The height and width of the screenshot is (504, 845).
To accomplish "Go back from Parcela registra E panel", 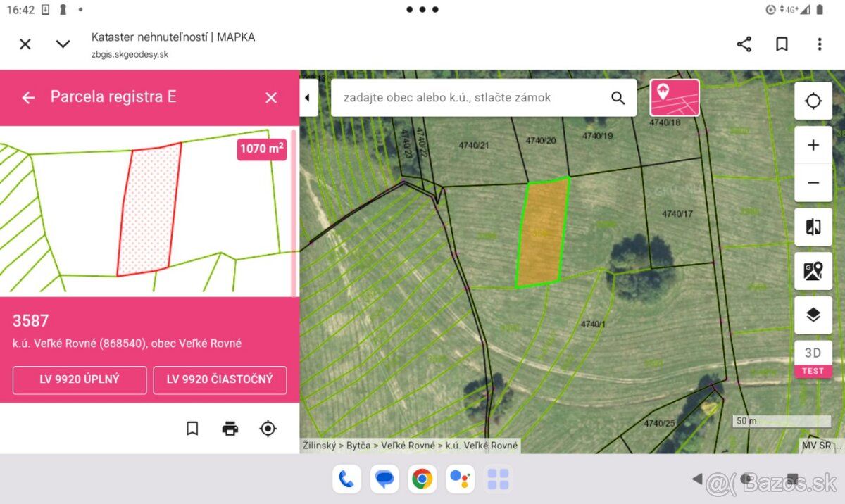I will coord(28,97).
